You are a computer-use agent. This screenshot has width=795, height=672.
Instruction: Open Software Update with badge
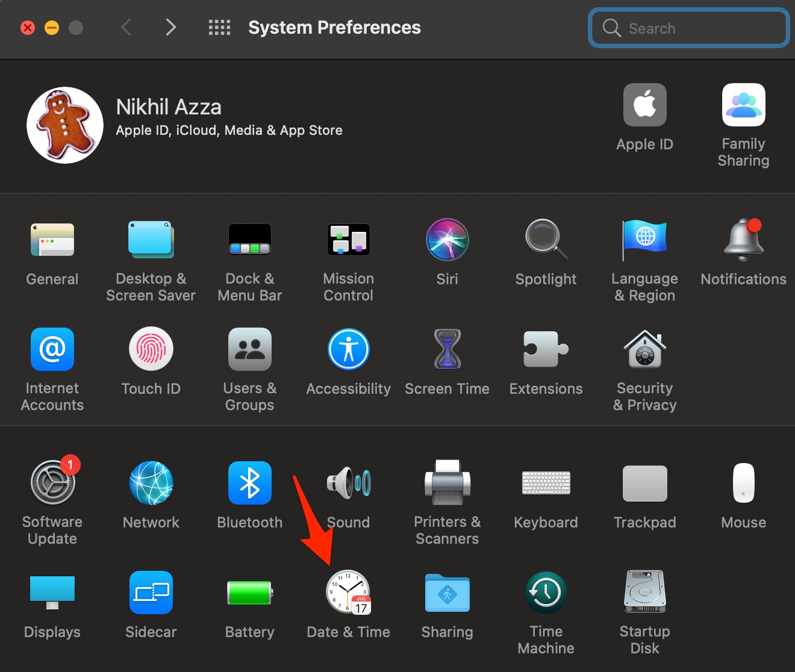tap(53, 483)
